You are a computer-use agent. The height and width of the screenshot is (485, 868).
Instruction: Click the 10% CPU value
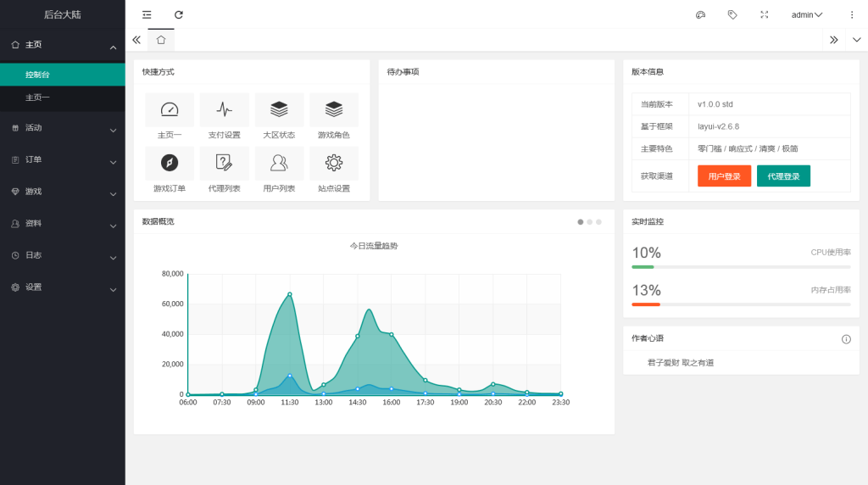[647, 253]
